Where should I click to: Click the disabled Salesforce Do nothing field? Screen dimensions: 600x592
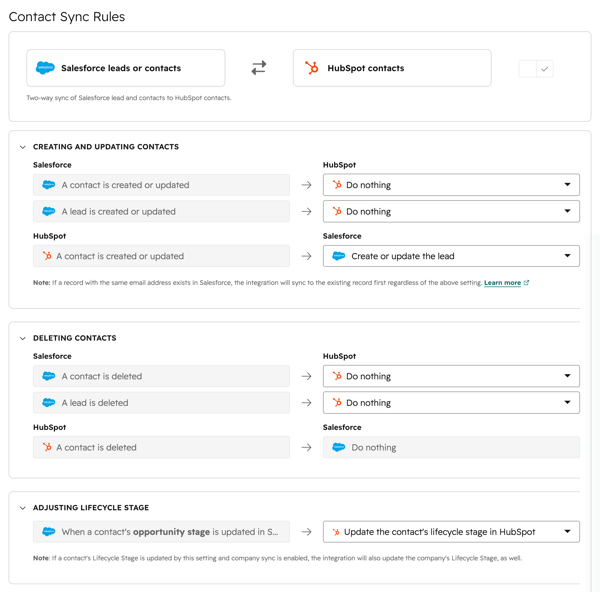451,447
